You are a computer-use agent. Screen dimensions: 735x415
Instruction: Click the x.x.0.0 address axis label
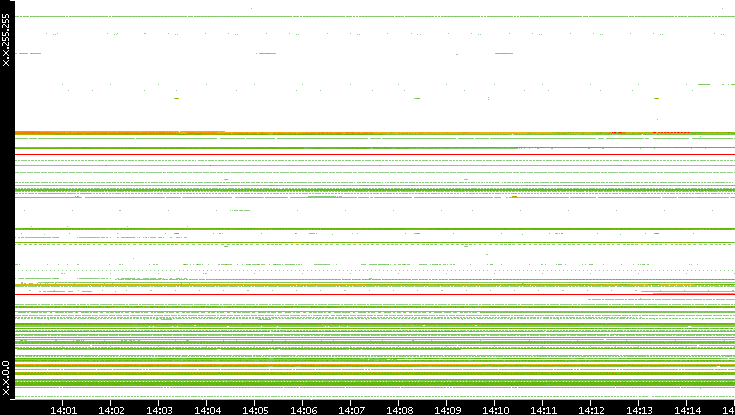6,378
